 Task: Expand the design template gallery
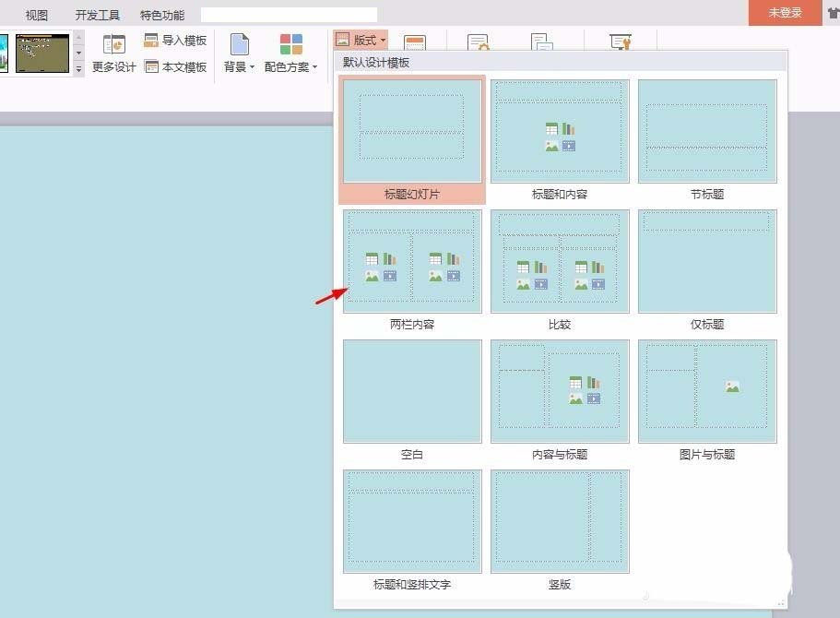(78, 69)
